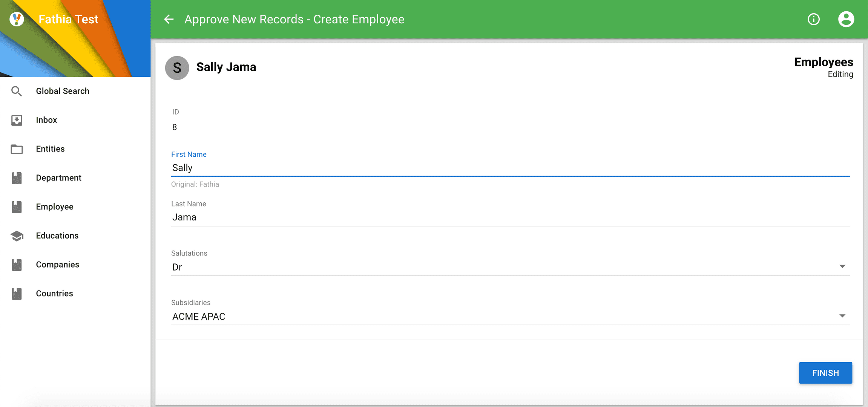Open the user account profile icon
Screen dimensions: 868x407
click(x=846, y=19)
